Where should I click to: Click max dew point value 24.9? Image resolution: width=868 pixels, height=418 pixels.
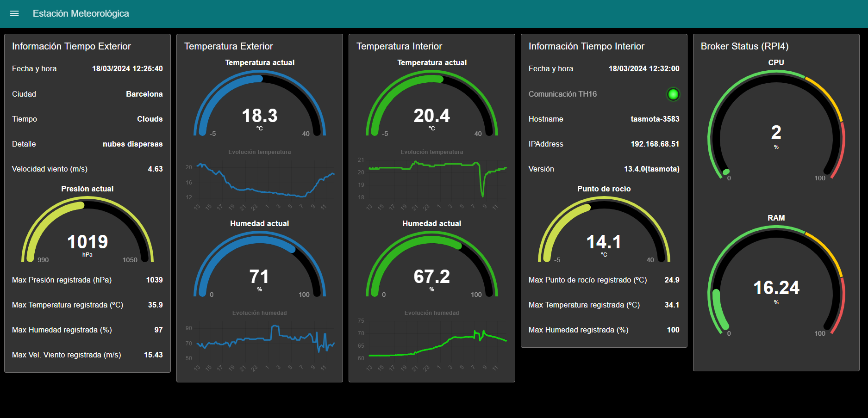[x=672, y=280]
